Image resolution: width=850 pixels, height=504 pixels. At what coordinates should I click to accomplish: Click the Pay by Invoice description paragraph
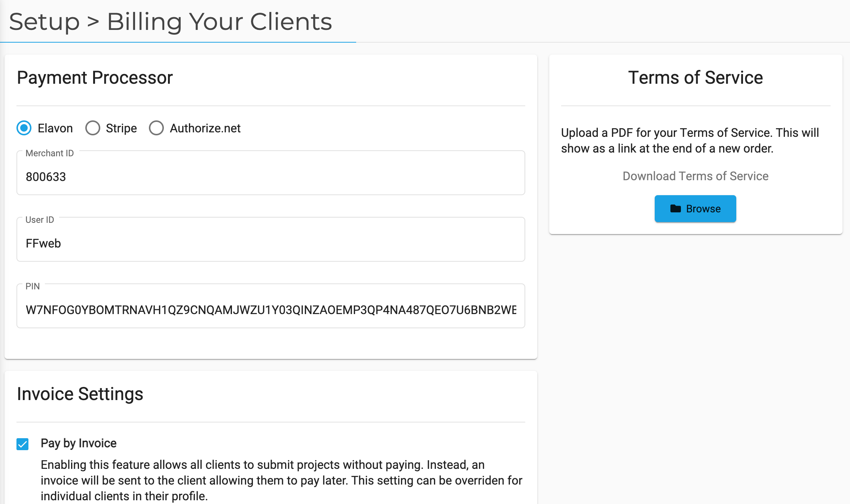coord(281,480)
